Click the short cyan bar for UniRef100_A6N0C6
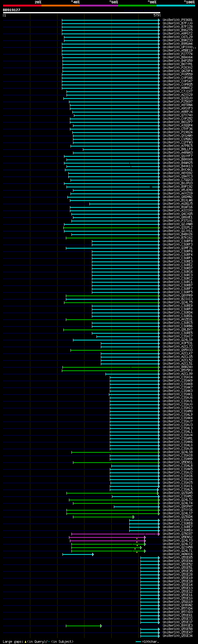This screenshot has width=198, height=644. click(78, 554)
